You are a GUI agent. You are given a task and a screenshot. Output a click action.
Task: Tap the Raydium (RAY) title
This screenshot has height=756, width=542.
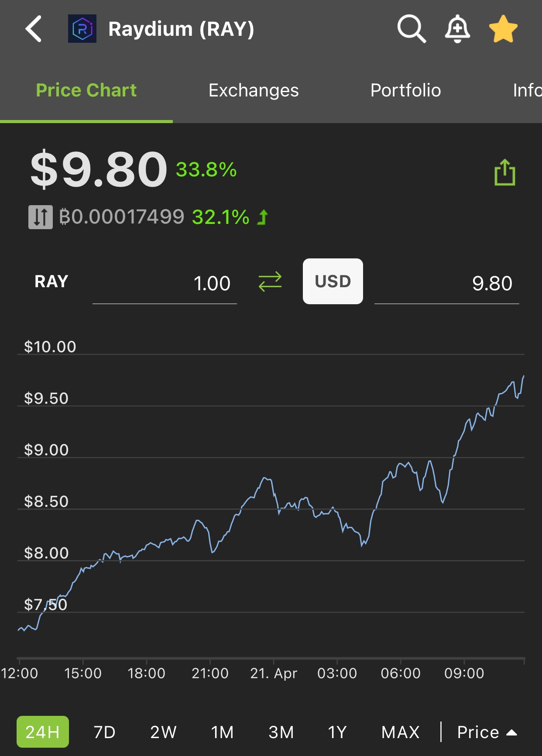(x=181, y=29)
